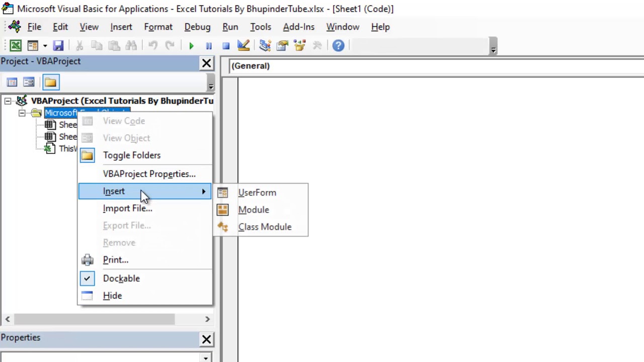Click the green Run Sub play icon
Screen dimensions: 644x362
[x=191, y=46]
